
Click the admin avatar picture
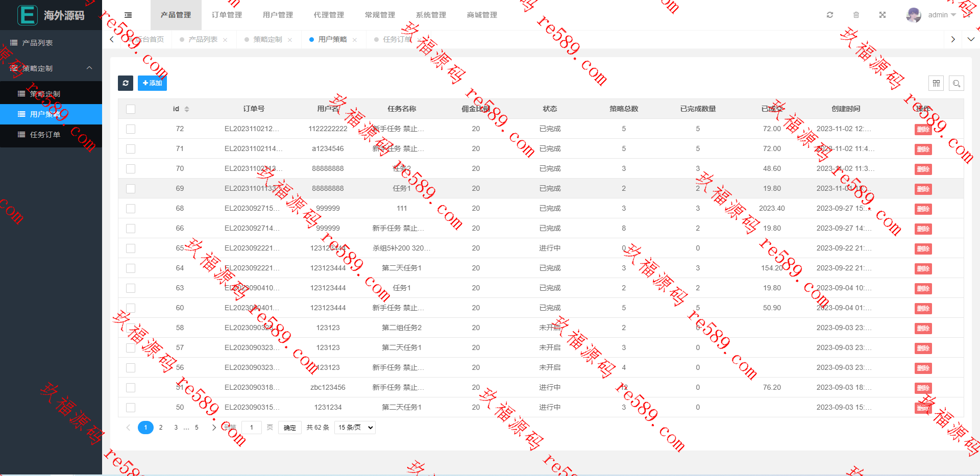(914, 15)
